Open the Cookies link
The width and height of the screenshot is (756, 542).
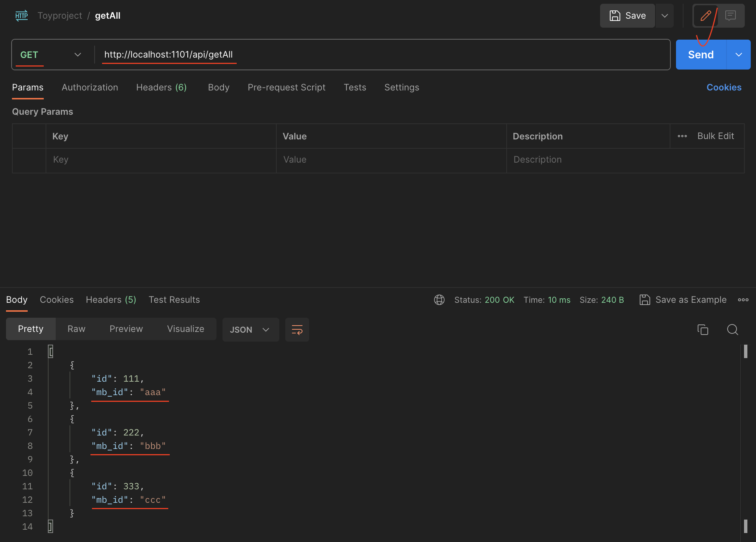pos(723,87)
